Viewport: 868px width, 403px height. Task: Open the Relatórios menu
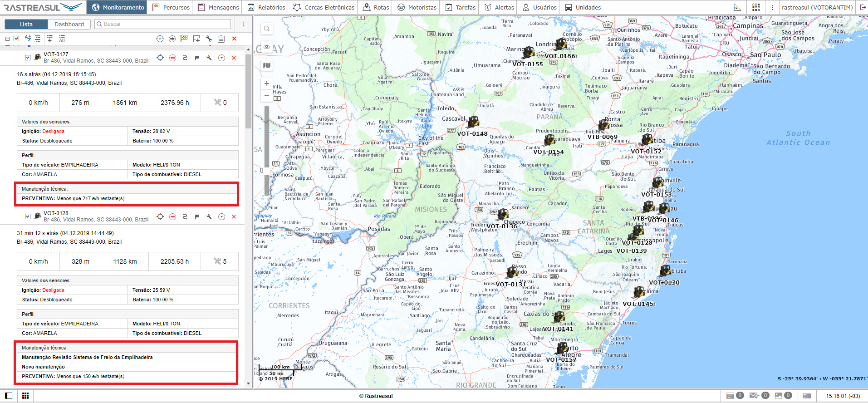coord(266,7)
